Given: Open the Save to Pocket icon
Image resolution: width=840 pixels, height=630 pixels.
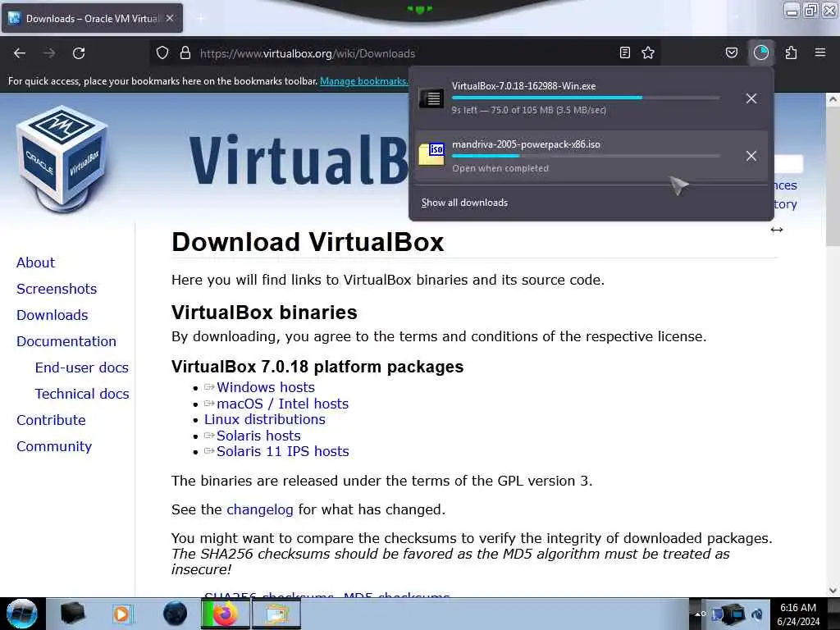Looking at the screenshot, I should point(731,52).
